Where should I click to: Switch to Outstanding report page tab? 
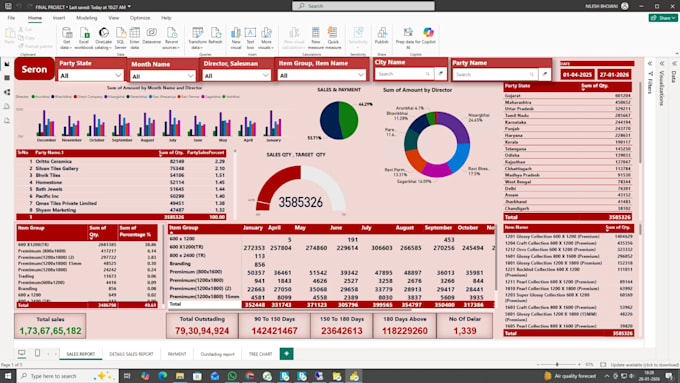pos(217,354)
